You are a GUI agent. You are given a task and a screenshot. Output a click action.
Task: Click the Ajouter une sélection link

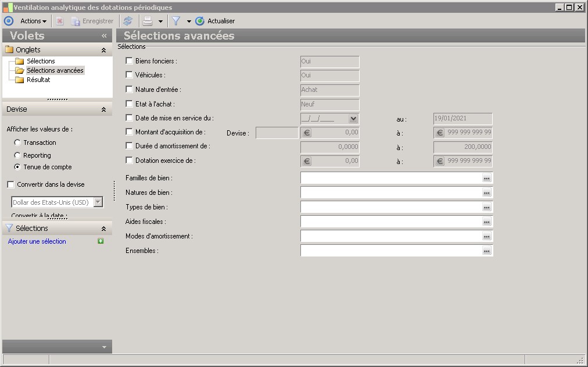[37, 241]
